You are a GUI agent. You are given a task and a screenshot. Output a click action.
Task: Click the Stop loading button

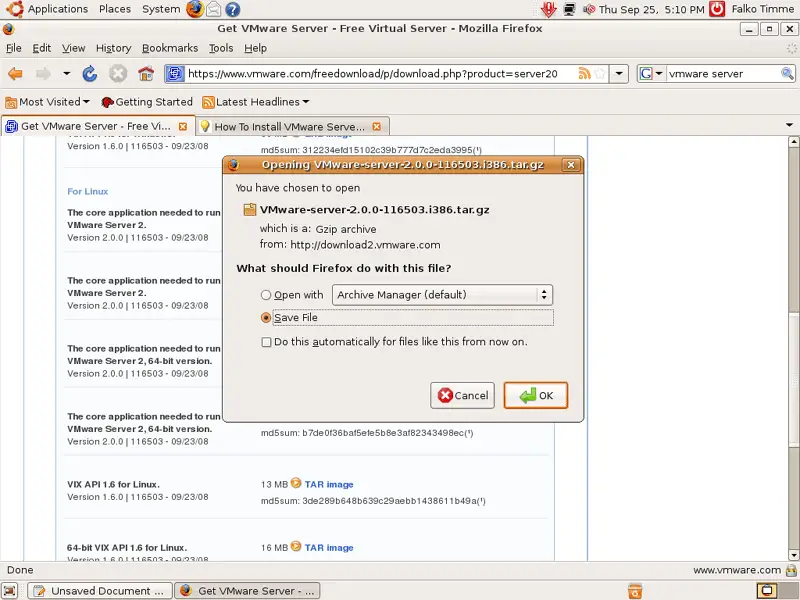tap(118, 74)
